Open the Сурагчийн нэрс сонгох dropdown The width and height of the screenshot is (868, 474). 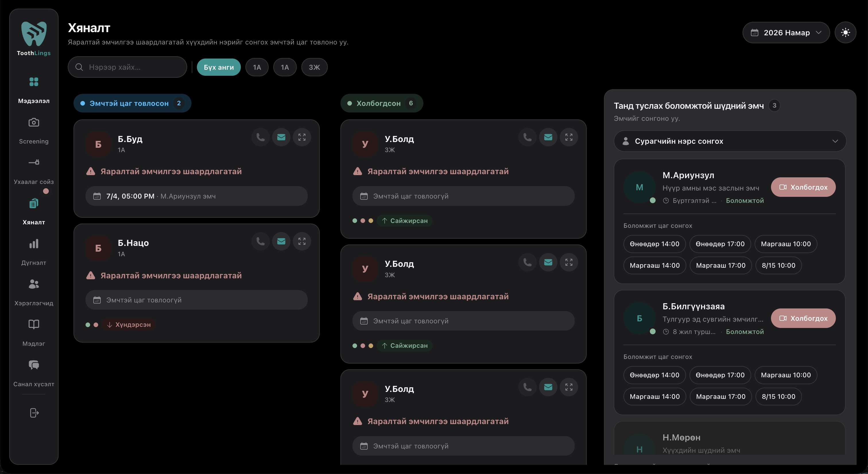[730, 141]
